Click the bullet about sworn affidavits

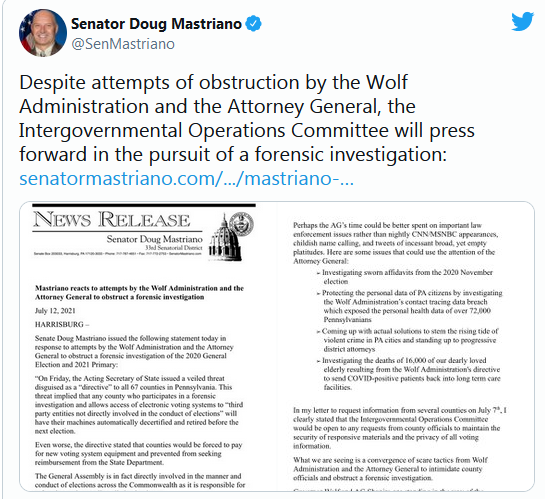click(405, 277)
